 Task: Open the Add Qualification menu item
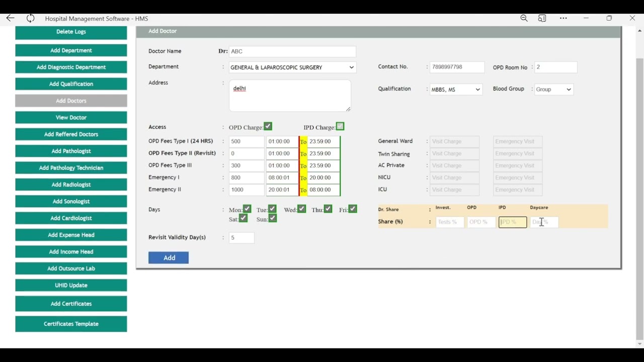click(71, 84)
